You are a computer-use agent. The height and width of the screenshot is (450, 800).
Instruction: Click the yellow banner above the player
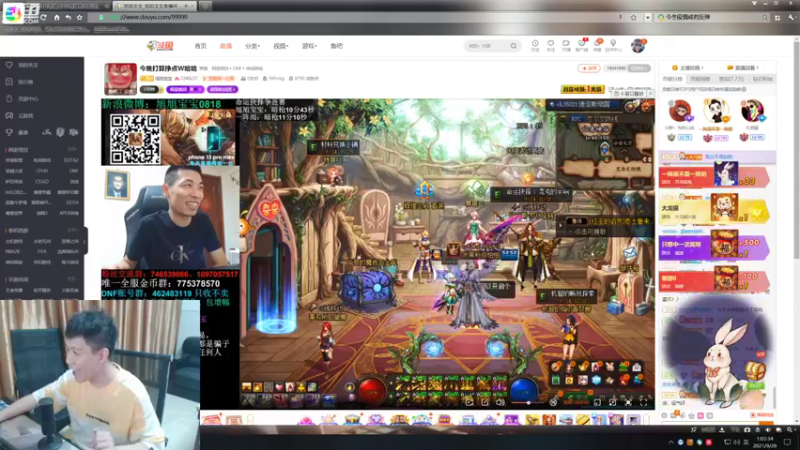click(x=582, y=89)
